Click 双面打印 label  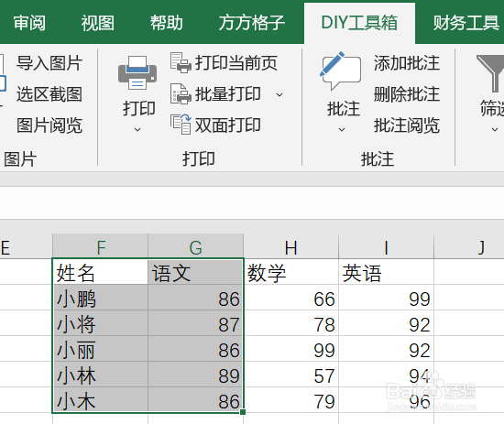[228, 125]
